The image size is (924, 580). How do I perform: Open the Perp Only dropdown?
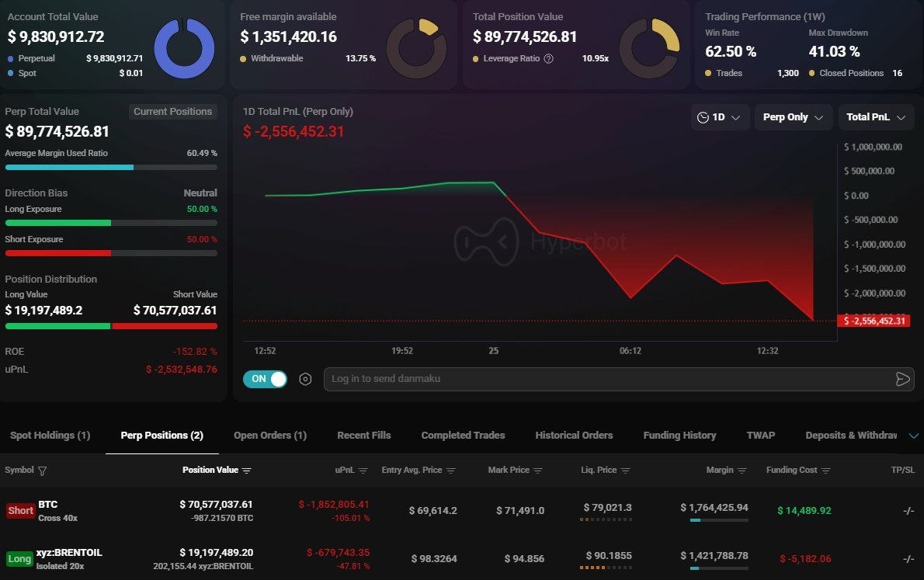tap(794, 117)
